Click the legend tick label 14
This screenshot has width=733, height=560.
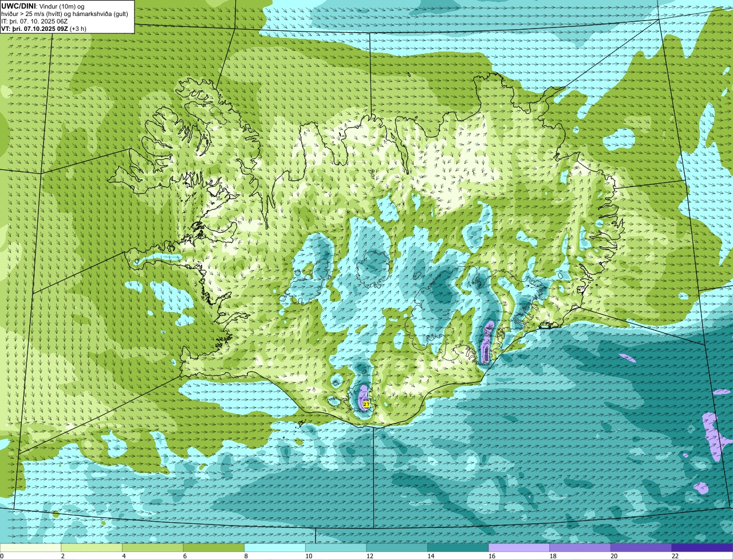pos(431,556)
